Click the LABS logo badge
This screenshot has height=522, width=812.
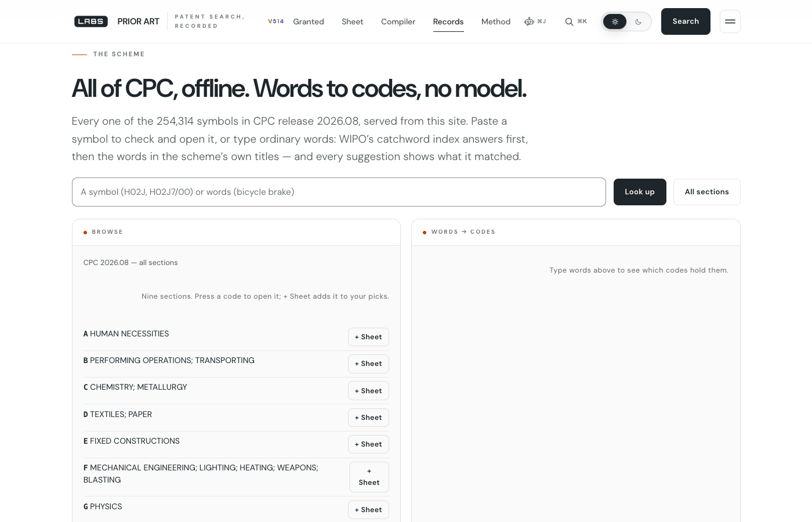91,21
